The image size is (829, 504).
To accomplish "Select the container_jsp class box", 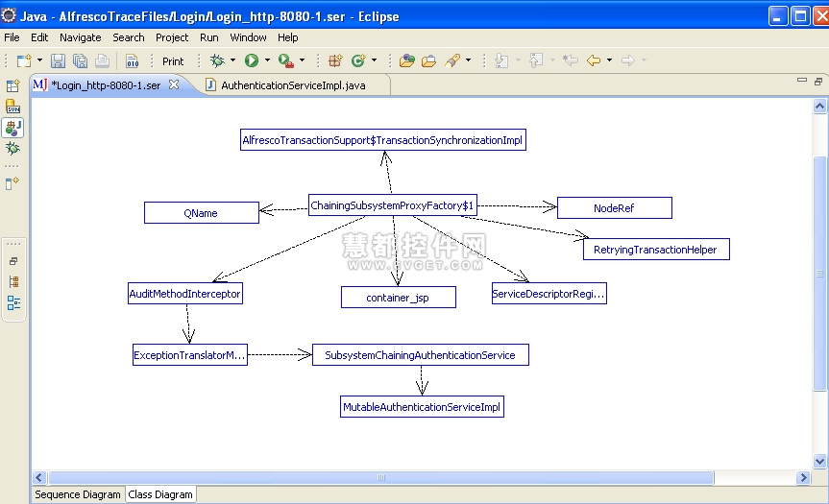I will click(x=398, y=298).
